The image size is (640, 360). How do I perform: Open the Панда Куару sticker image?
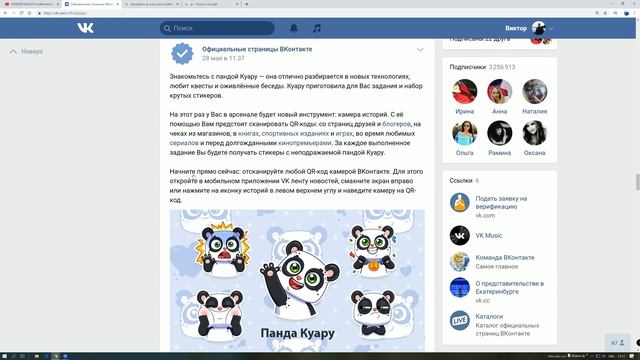[x=297, y=281]
